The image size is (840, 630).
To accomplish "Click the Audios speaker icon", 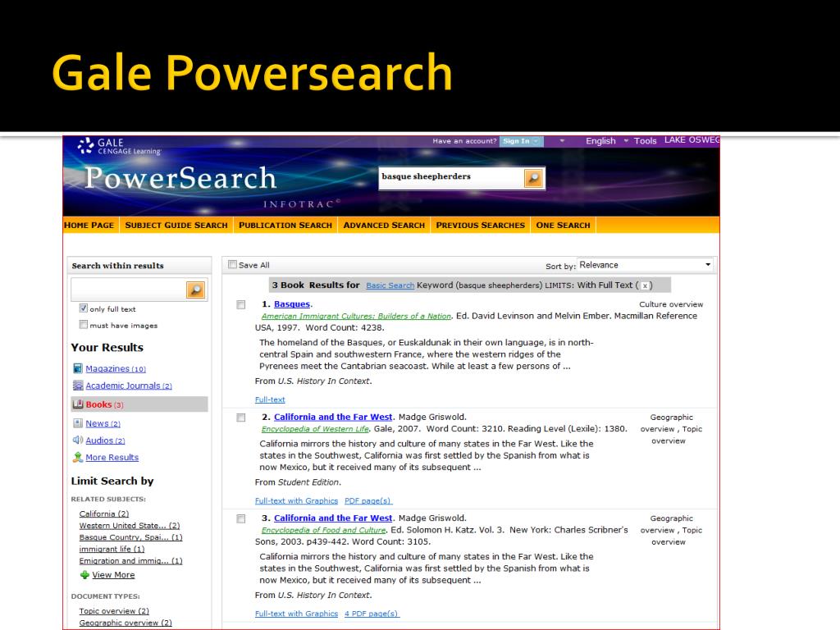I will (78, 441).
